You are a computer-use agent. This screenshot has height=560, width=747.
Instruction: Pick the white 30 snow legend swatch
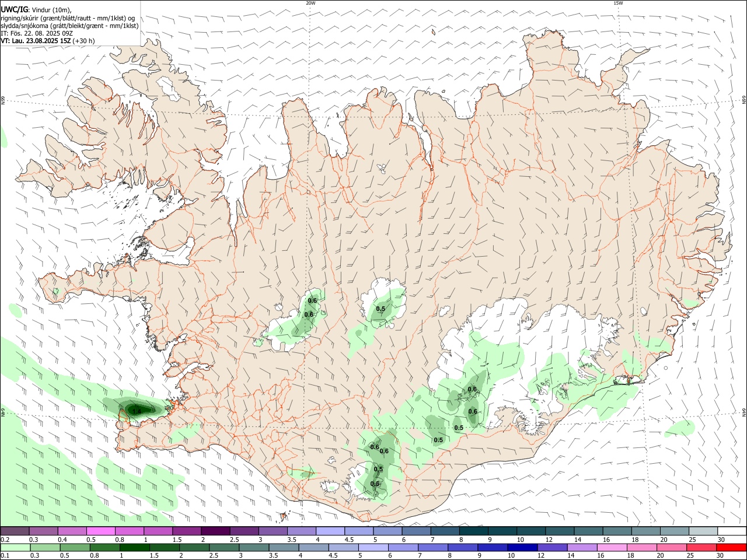click(x=732, y=531)
